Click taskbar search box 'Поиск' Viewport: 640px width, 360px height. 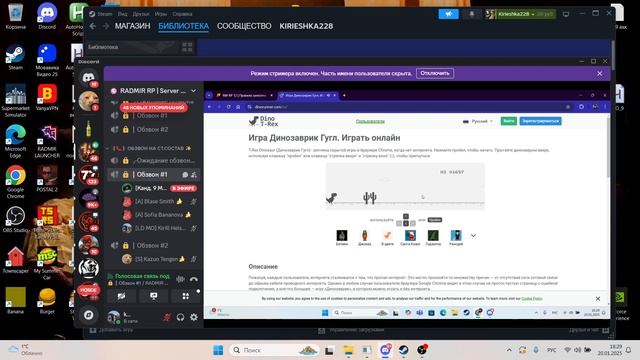pyautogui.click(x=275, y=350)
